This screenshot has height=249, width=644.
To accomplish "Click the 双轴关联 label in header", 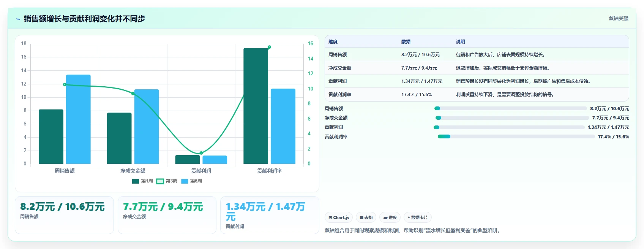I will [x=618, y=18].
